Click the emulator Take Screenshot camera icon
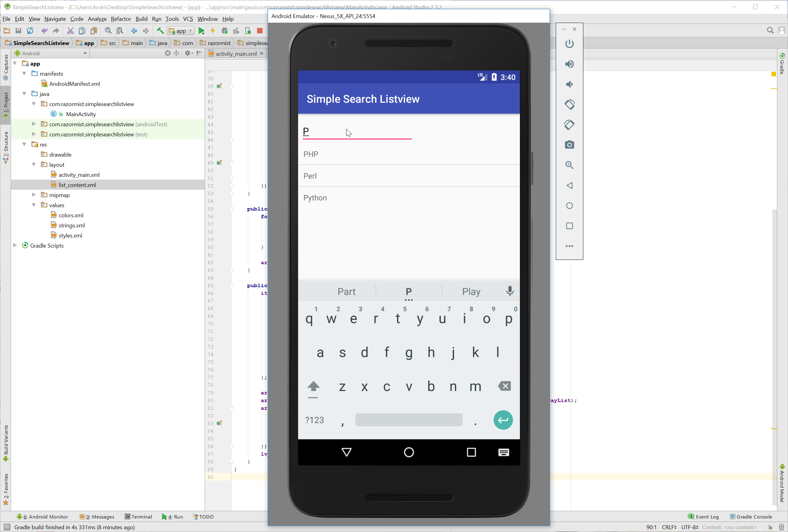This screenshot has height=532, width=788. click(x=569, y=145)
